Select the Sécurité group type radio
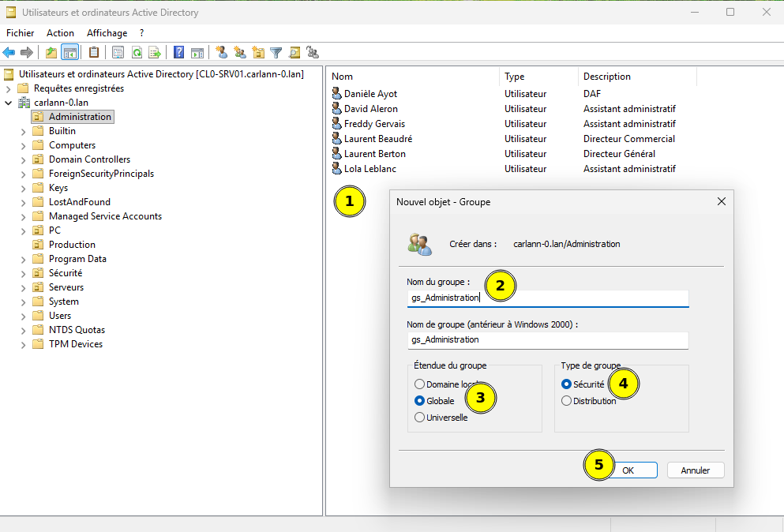This screenshot has height=532, width=784. click(566, 384)
